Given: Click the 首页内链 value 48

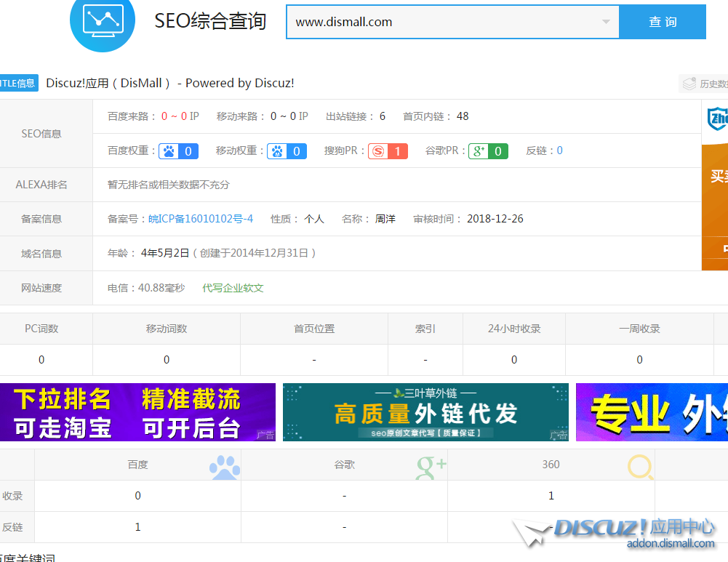Looking at the screenshot, I should click(x=463, y=116).
